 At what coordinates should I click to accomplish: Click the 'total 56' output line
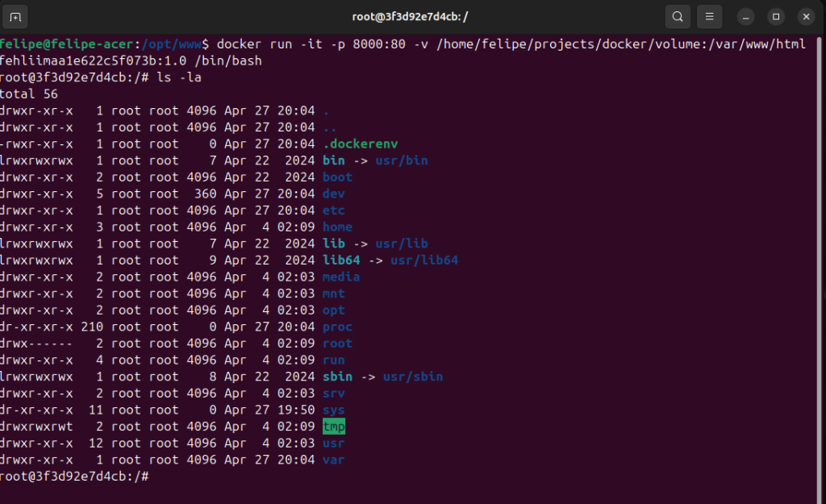tap(29, 94)
